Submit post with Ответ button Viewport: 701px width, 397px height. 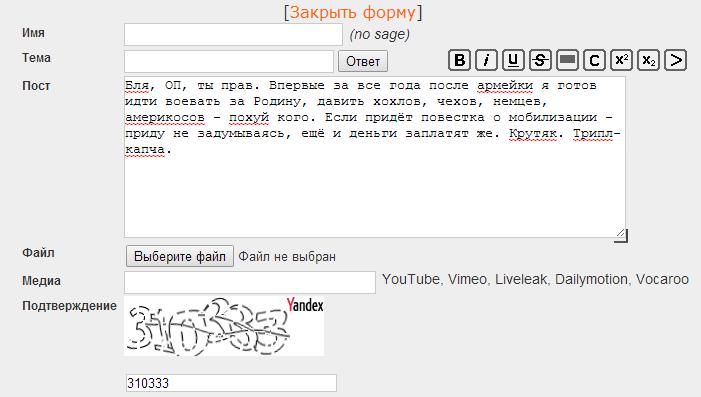pos(363,61)
